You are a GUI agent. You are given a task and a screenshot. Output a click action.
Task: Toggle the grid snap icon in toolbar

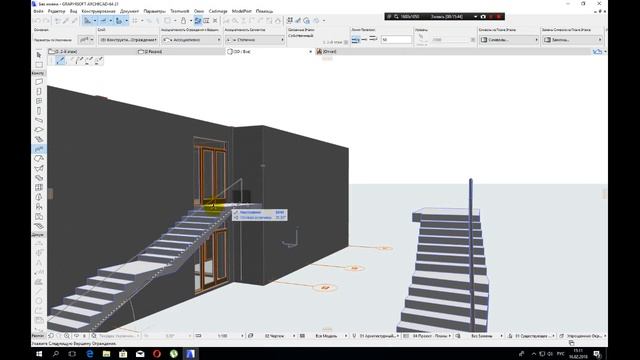click(x=135, y=21)
